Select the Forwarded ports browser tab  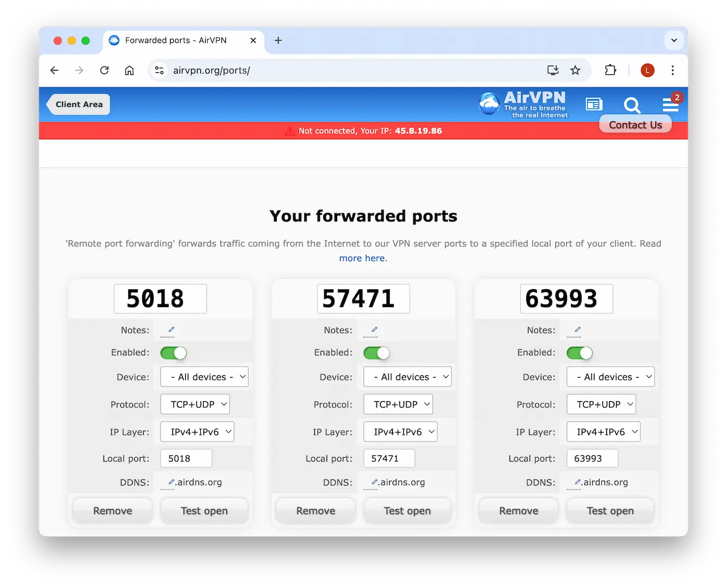[176, 40]
